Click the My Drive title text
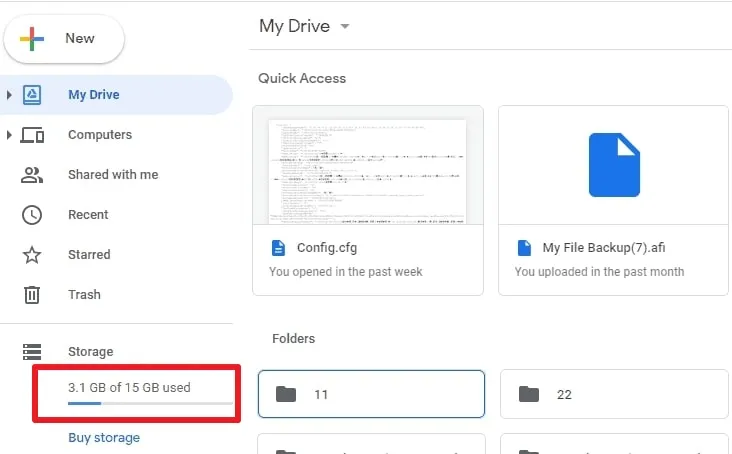 coord(295,26)
